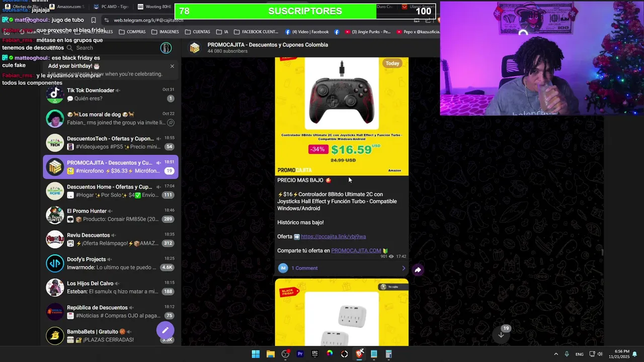Open the Notepad taskbar icon
The height and width of the screenshot is (362, 644).
(374, 354)
